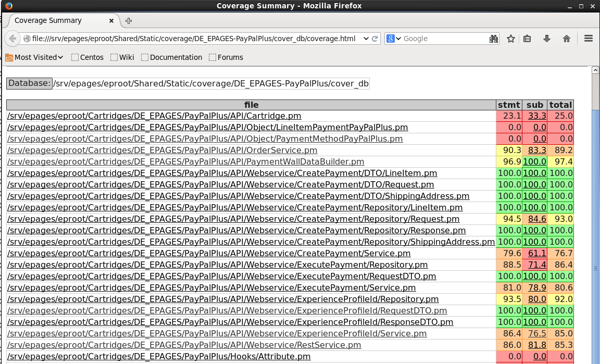The width and height of the screenshot is (600, 364).
Task: Expand the Most Visited bookmarks menu
Action: (34, 57)
